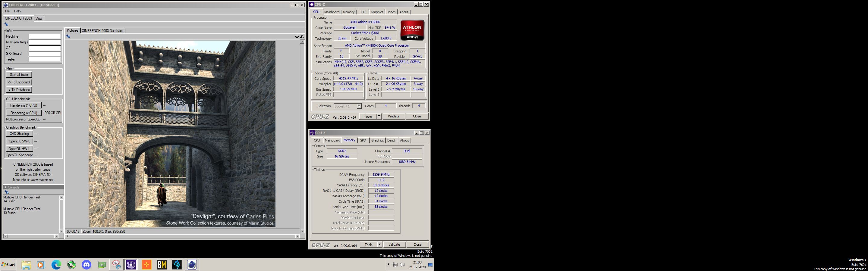Open the Mainboard tab in top CPU-Z
Image resolution: width=868 pixels, height=271 pixels.
(x=332, y=12)
